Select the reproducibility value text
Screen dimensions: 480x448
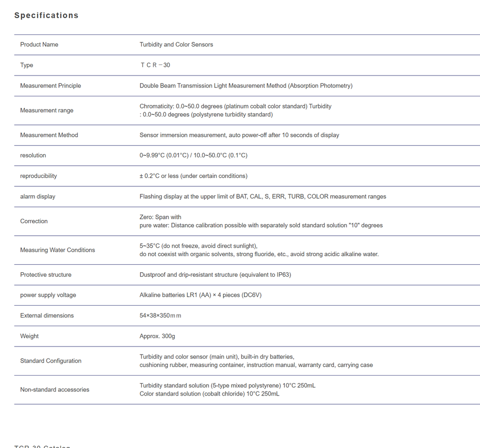pos(193,176)
